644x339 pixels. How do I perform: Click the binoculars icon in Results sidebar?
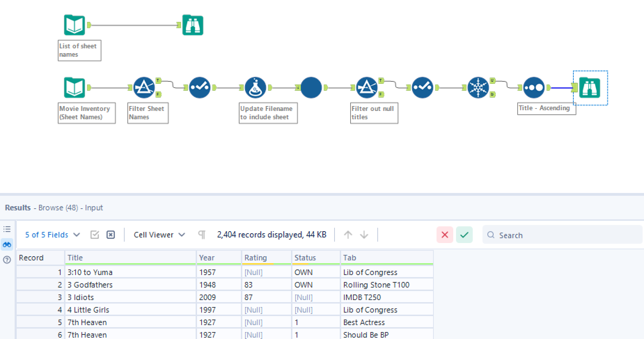click(x=7, y=244)
